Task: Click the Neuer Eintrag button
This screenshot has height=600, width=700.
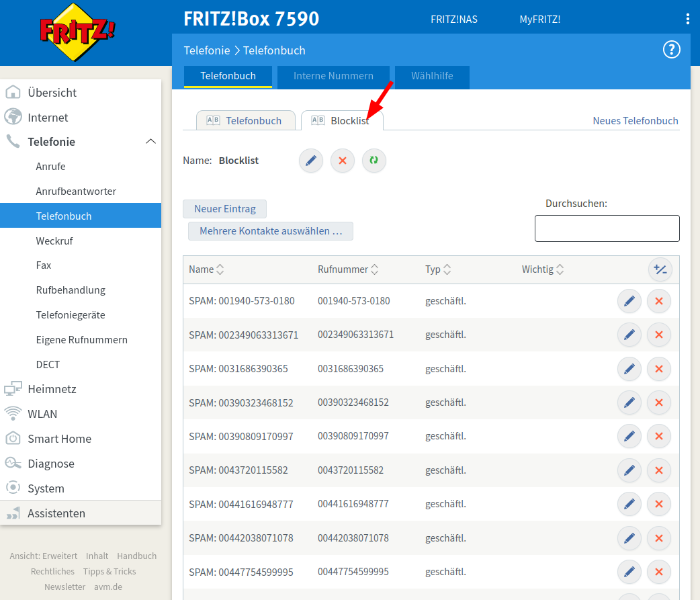Action: (x=224, y=209)
